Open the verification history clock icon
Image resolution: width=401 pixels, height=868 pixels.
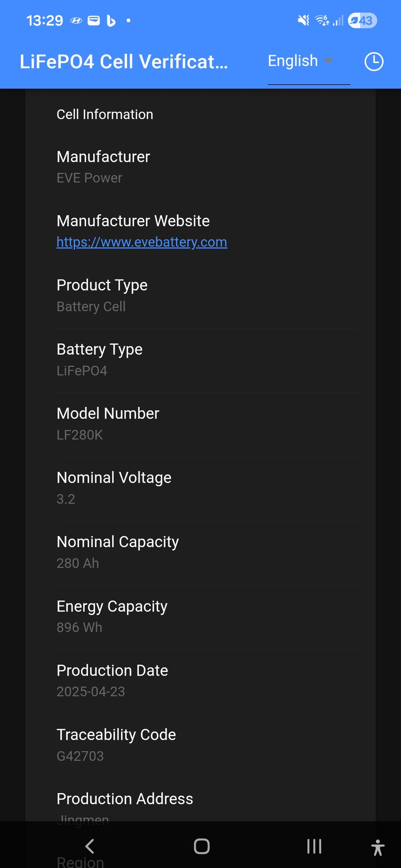(x=374, y=62)
